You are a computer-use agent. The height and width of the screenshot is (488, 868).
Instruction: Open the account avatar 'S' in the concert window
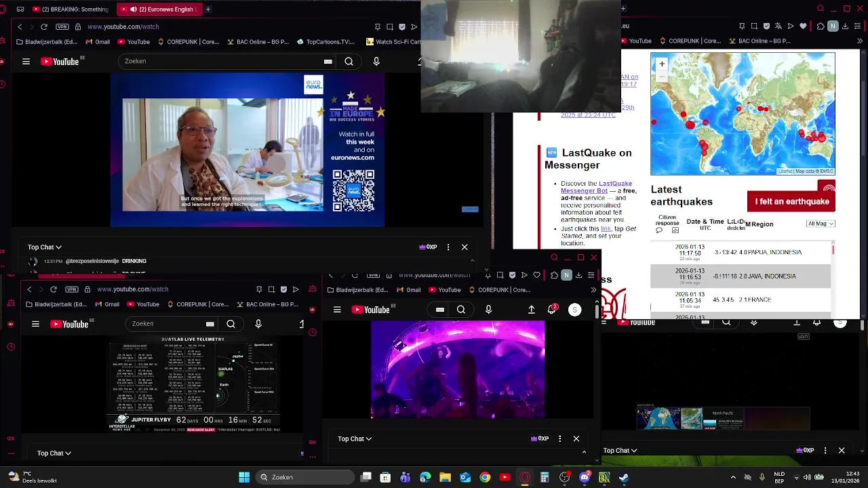pos(574,310)
